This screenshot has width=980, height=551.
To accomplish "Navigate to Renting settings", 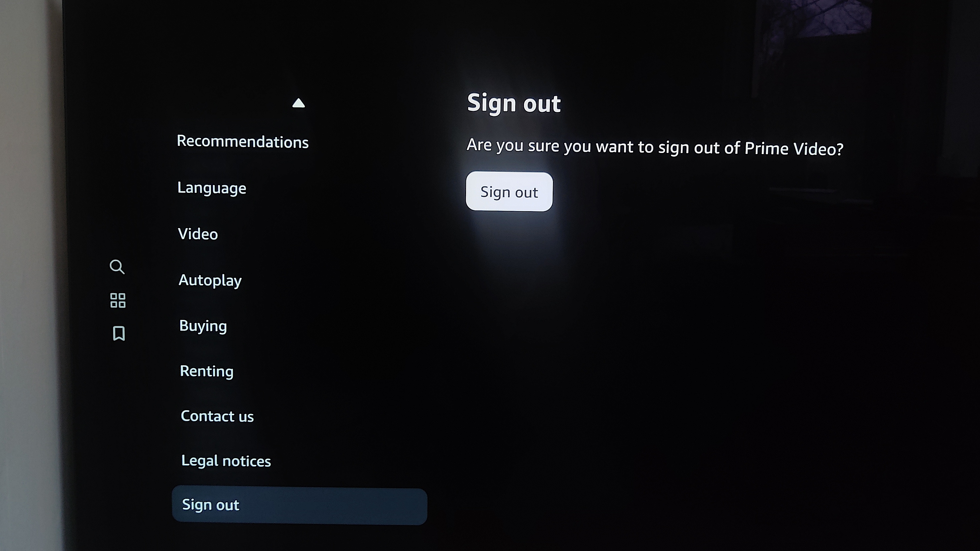I will pyautogui.click(x=206, y=370).
